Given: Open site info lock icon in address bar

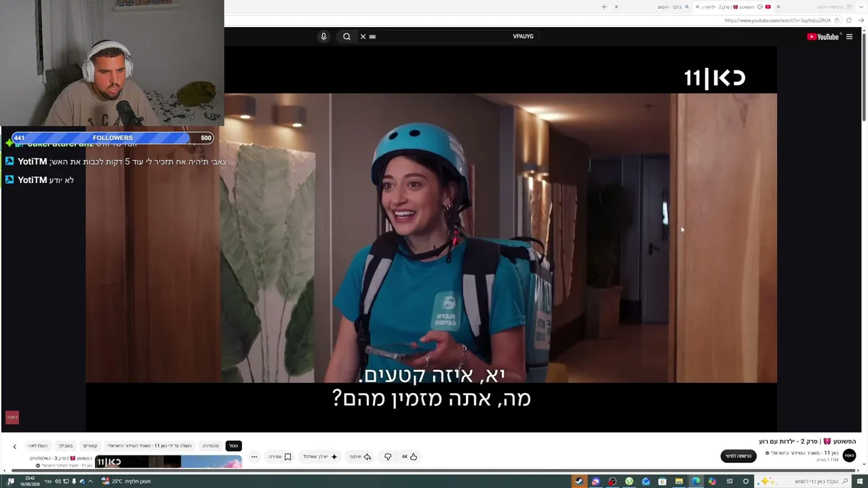Looking at the screenshot, I should click(x=837, y=20).
